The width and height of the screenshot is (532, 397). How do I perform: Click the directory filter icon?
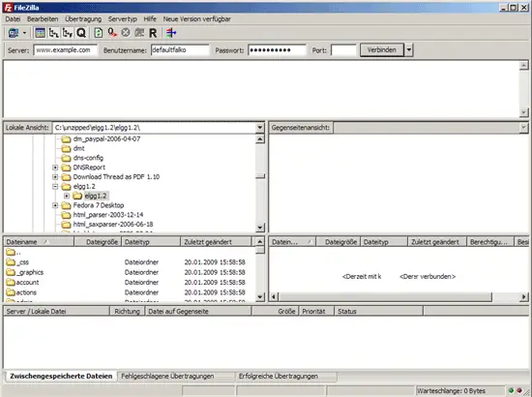171,33
